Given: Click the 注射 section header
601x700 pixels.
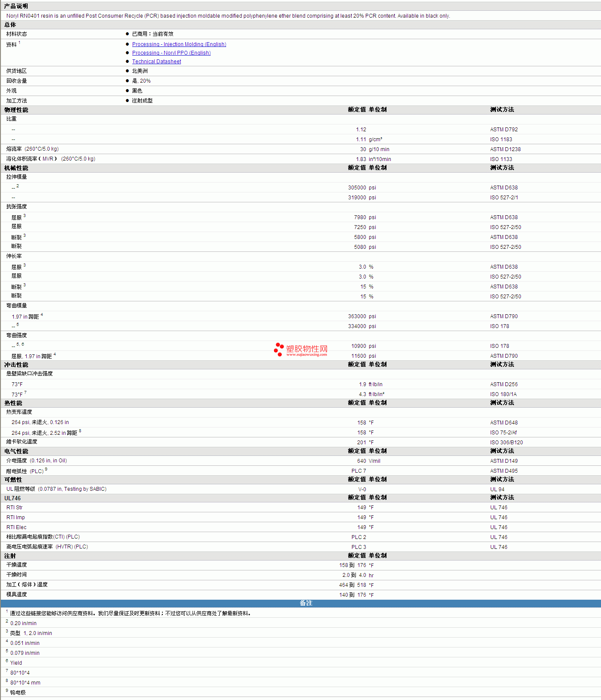Looking at the screenshot, I should click(x=10, y=556).
